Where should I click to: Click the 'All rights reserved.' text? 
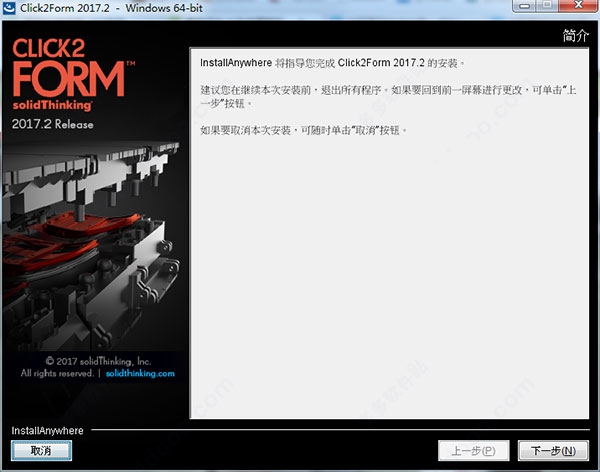coord(57,373)
